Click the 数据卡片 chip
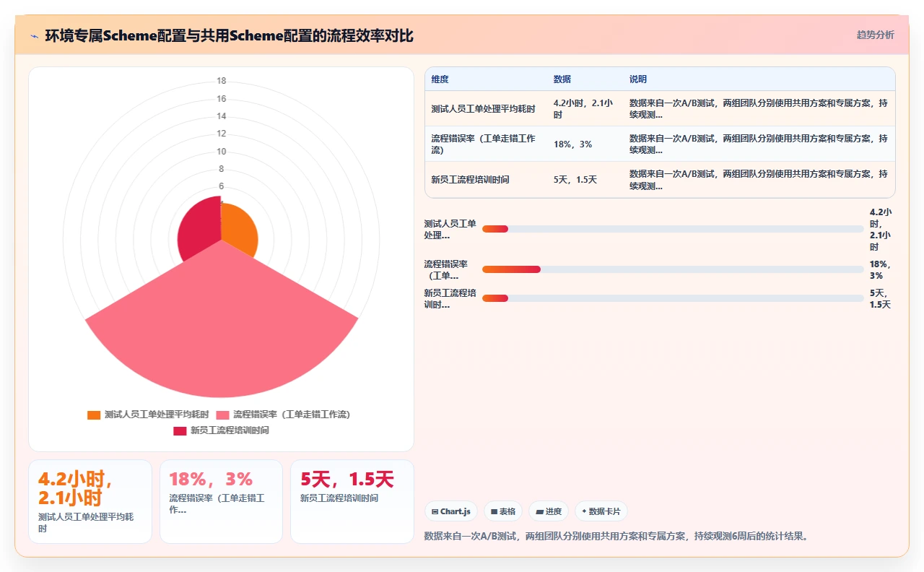 click(601, 511)
